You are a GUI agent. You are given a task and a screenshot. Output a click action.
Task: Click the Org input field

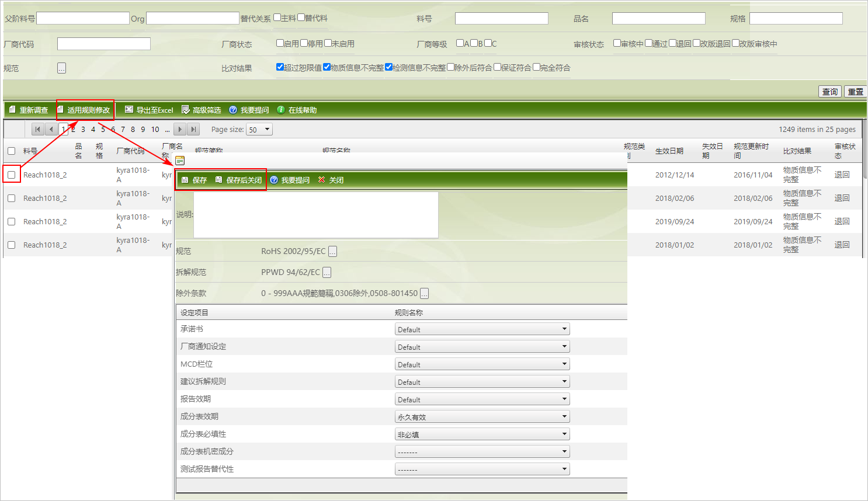tap(193, 18)
